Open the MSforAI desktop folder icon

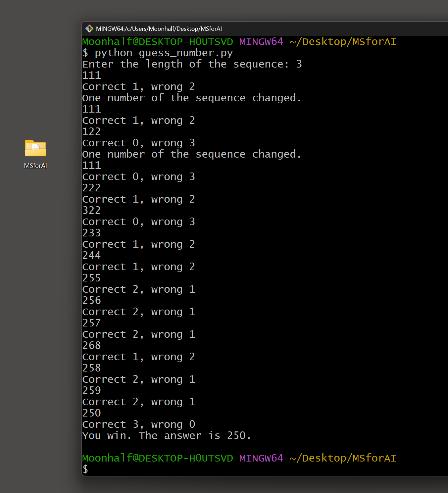pyautogui.click(x=35, y=148)
